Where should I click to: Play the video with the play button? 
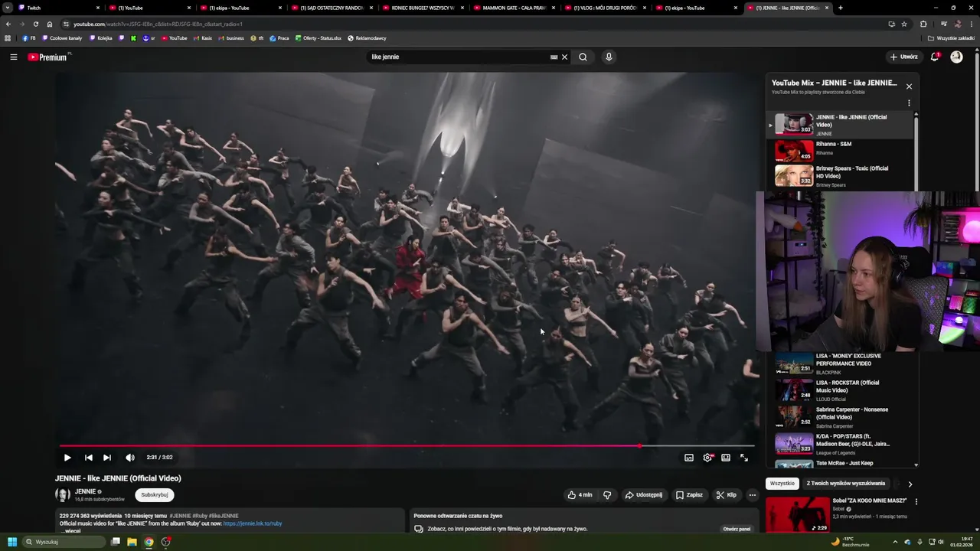coord(67,458)
